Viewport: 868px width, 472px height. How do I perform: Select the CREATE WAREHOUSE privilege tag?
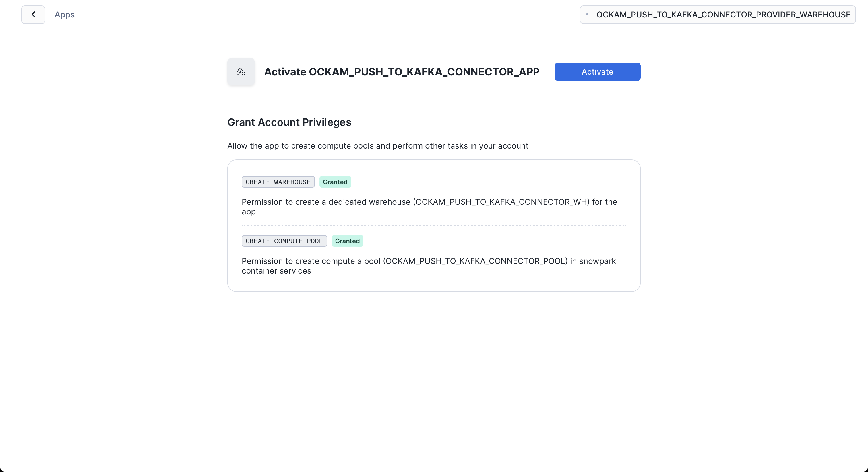click(278, 182)
